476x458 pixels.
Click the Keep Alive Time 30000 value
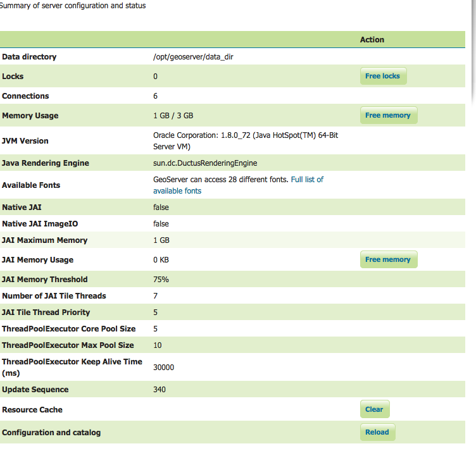[163, 368]
